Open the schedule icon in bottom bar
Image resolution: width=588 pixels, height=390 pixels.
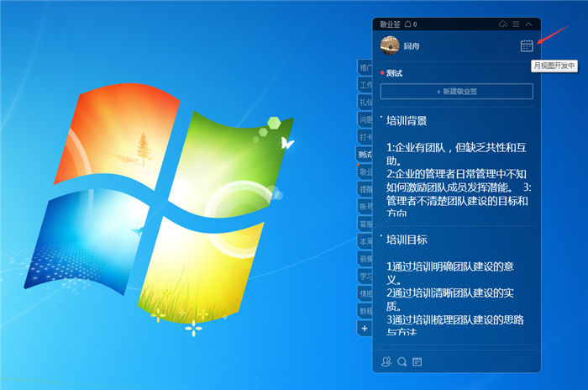pyautogui.click(x=417, y=361)
